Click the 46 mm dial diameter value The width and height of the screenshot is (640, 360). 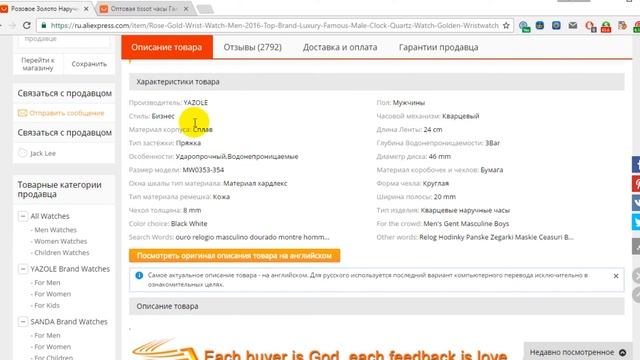tap(440, 156)
